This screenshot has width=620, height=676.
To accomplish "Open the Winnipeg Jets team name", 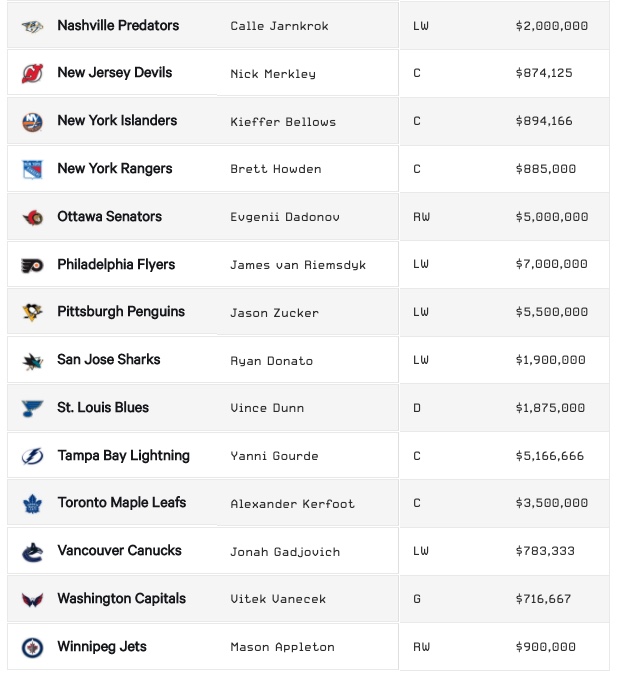I will click(x=102, y=647).
